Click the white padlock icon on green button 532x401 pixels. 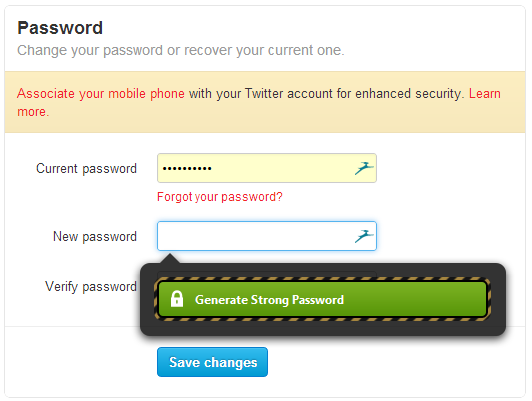point(177,299)
